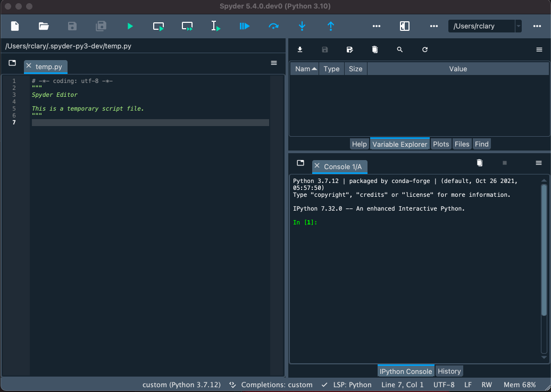
Task: Maximize current pane icon
Action: tap(404, 26)
